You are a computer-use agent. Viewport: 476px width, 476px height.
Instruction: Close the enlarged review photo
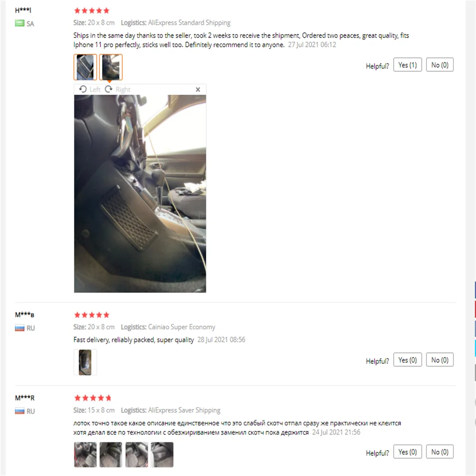click(198, 89)
